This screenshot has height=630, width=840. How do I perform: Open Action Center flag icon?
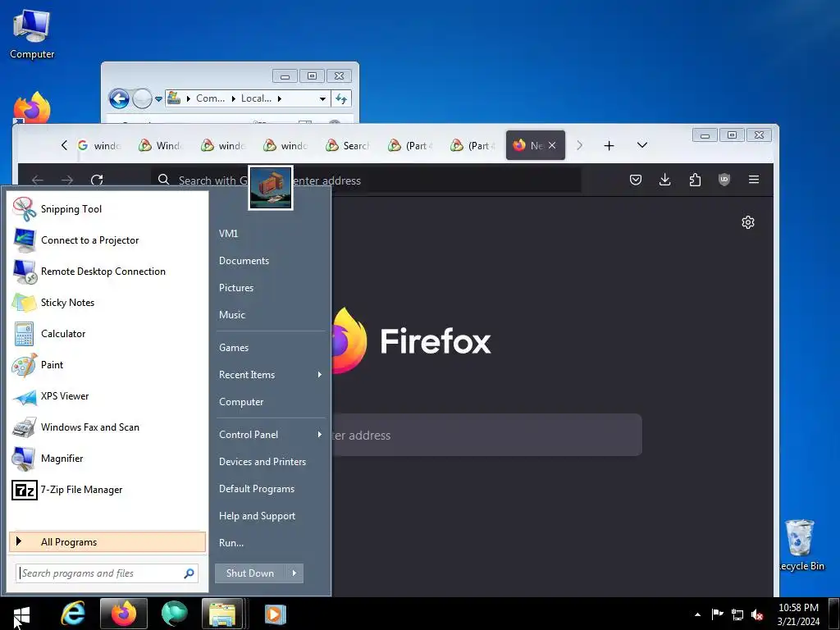[717, 614]
